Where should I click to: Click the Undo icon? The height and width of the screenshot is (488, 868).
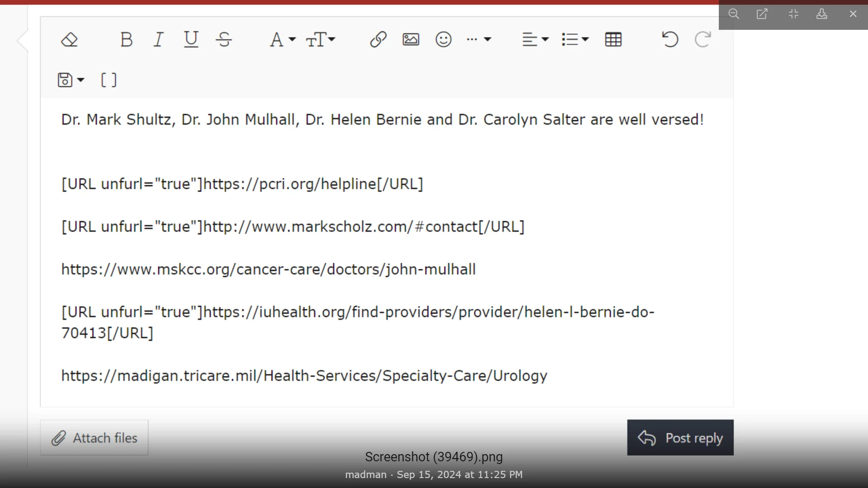pos(670,40)
